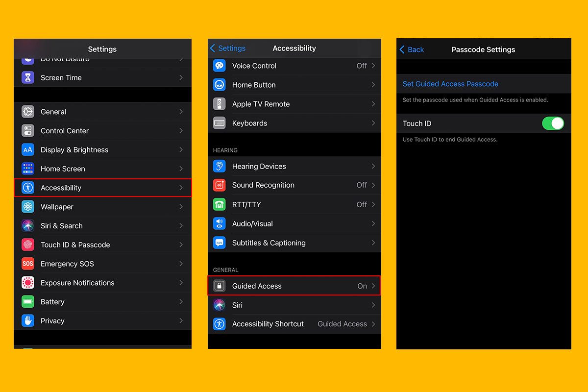Tap the Privacy hand icon
Image resolution: width=588 pixels, height=392 pixels.
pos(28,321)
